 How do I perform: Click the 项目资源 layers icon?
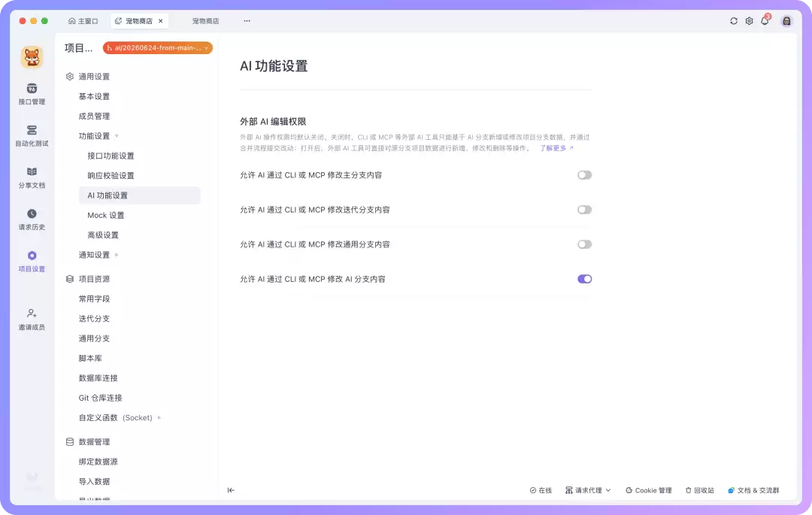coord(70,279)
